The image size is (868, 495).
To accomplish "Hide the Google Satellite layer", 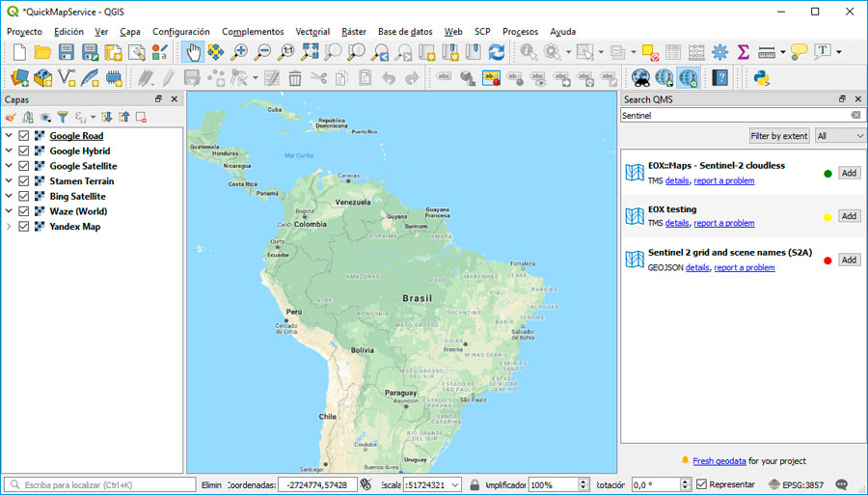I will (24, 166).
